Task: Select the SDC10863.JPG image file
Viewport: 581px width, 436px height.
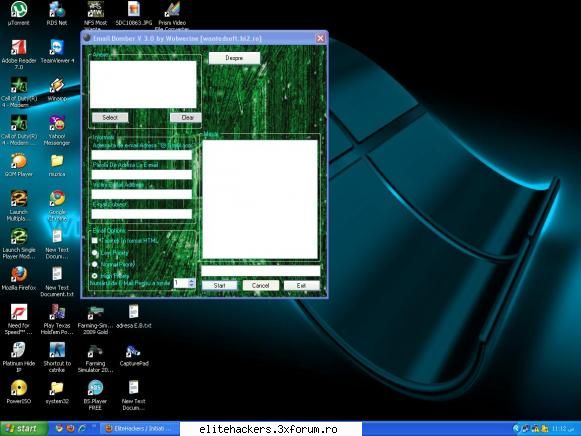Action: [134, 13]
